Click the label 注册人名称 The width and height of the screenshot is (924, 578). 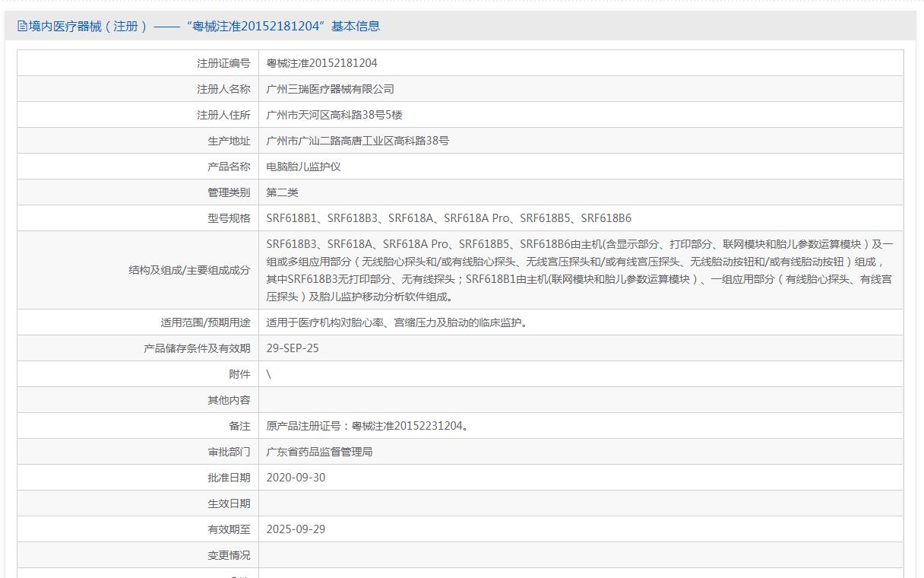[x=223, y=89]
